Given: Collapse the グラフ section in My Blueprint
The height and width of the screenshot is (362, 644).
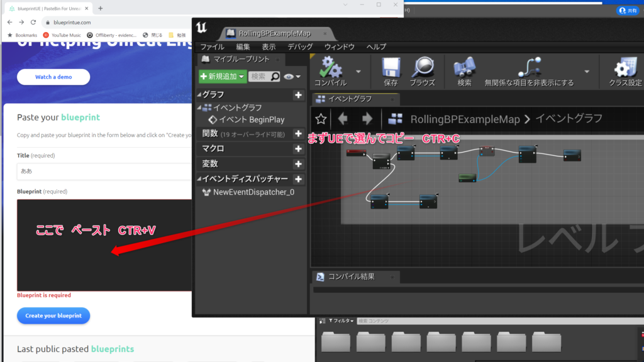Looking at the screenshot, I should (200, 95).
